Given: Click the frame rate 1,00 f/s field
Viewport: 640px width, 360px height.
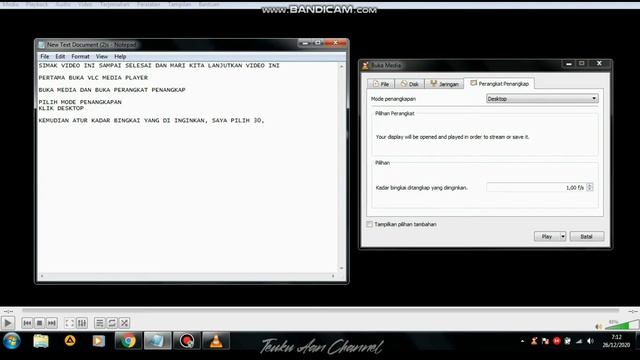Looking at the screenshot, I should pos(536,187).
